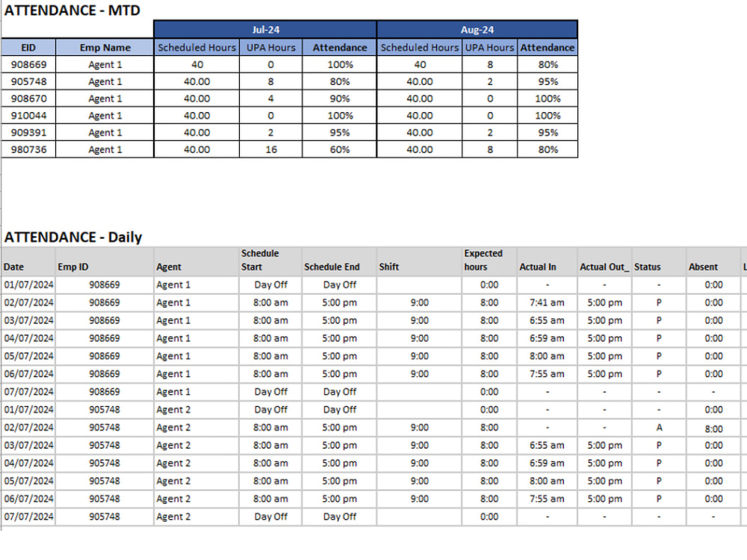The image size is (747, 560).
Task: Select Actual In 7:55 am for Agent 2
Action: tap(547, 499)
